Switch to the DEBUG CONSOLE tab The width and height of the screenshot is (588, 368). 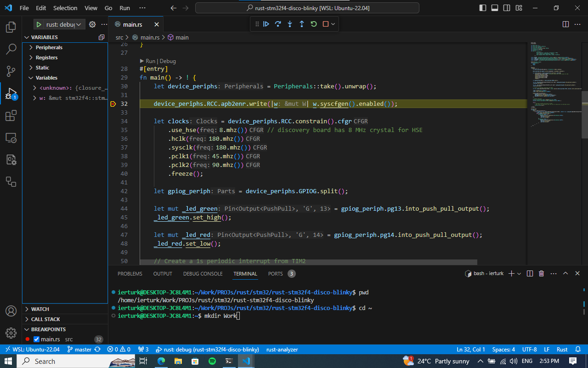click(x=203, y=274)
